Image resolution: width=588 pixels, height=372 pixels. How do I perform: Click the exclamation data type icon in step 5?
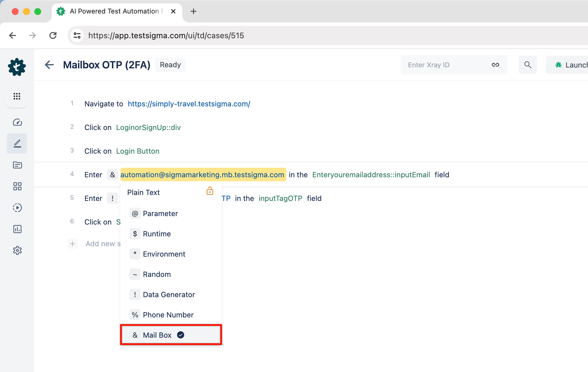pyautogui.click(x=113, y=198)
